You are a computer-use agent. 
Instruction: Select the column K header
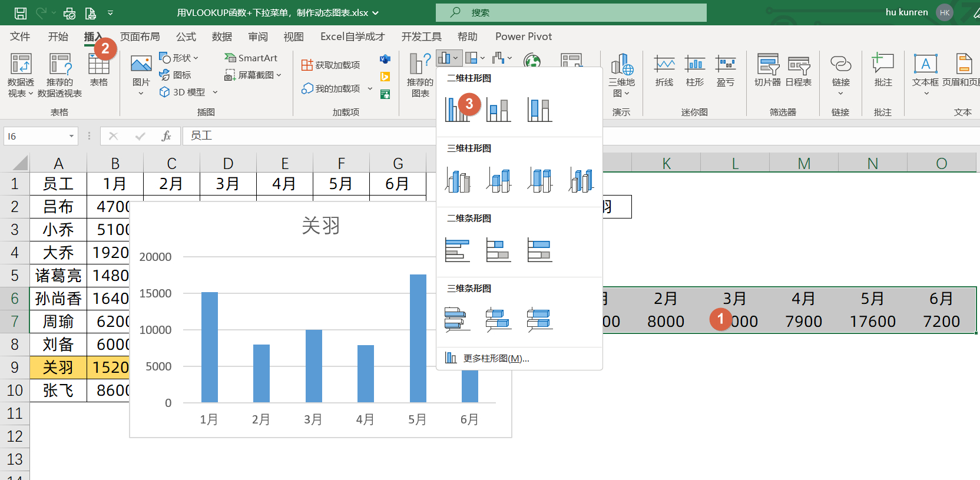(x=666, y=163)
